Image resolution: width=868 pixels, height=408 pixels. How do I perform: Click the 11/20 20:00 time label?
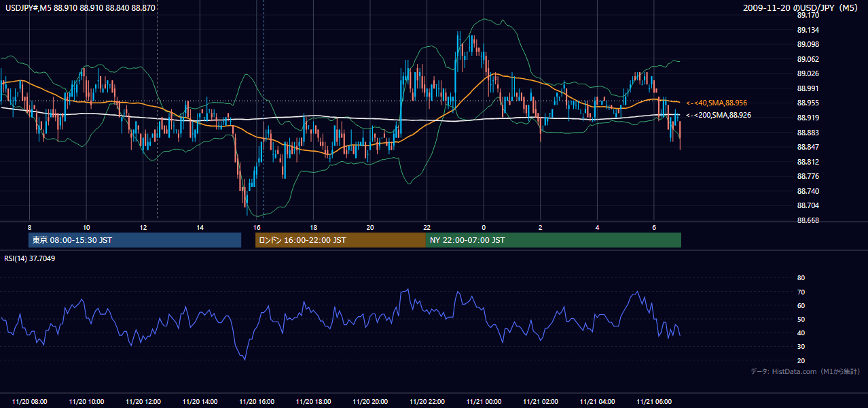point(370,402)
